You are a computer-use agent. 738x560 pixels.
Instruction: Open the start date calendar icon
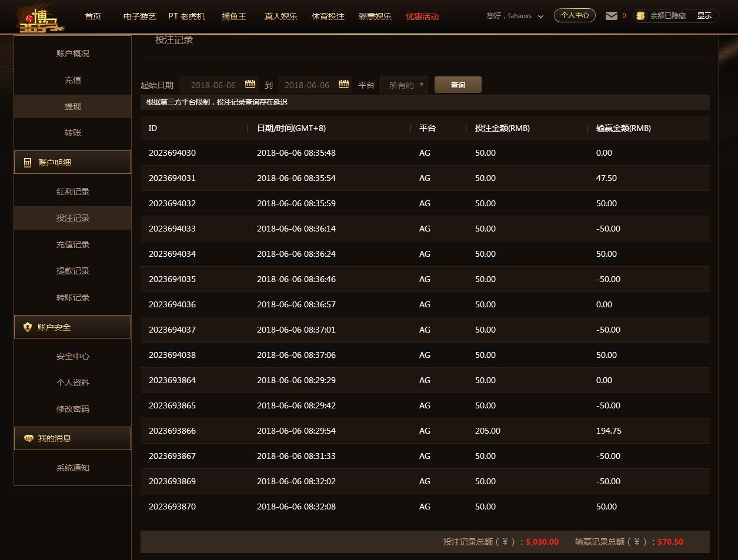(x=250, y=84)
